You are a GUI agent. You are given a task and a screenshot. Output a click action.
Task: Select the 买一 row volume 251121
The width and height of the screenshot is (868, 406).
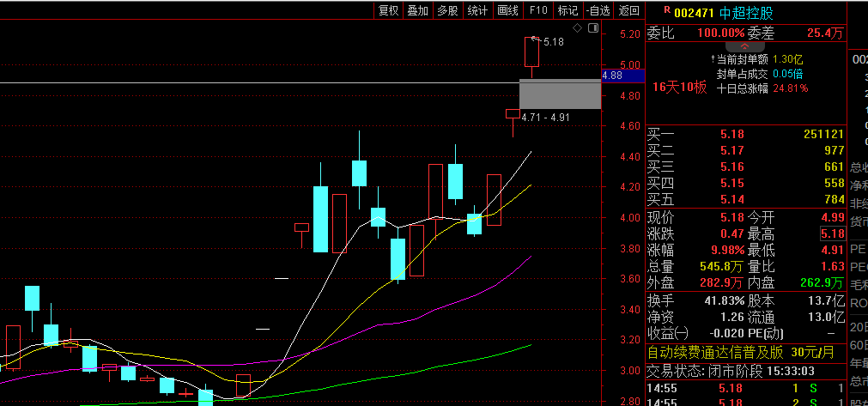click(x=823, y=134)
